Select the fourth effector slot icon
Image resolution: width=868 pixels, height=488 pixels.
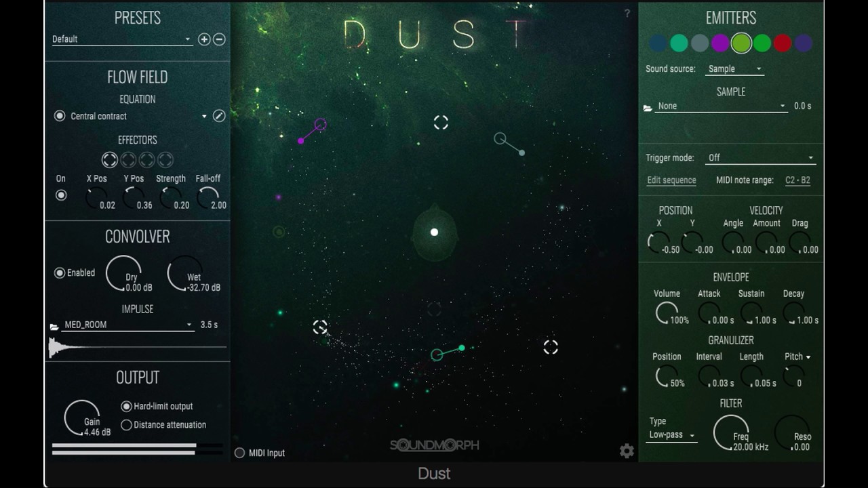tap(165, 160)
